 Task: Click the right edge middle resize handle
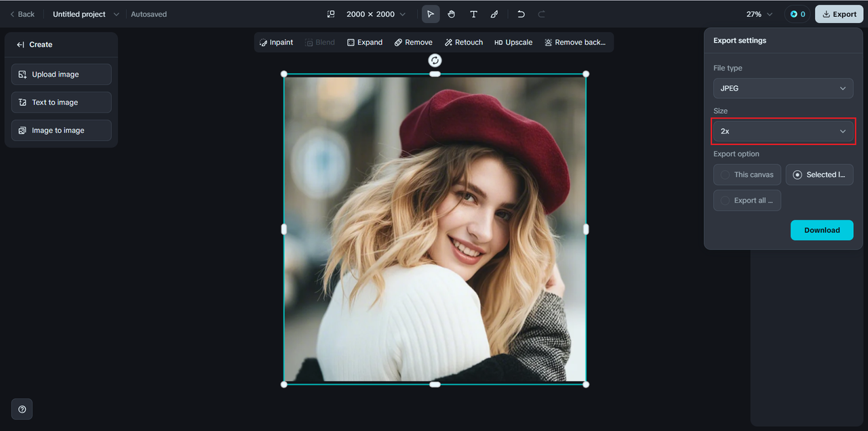tap(586, 229)
